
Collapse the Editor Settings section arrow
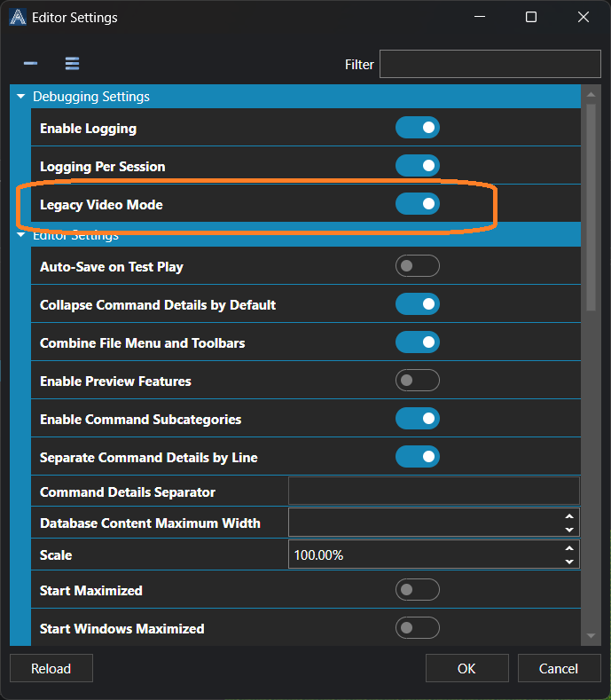pos(21,236)
